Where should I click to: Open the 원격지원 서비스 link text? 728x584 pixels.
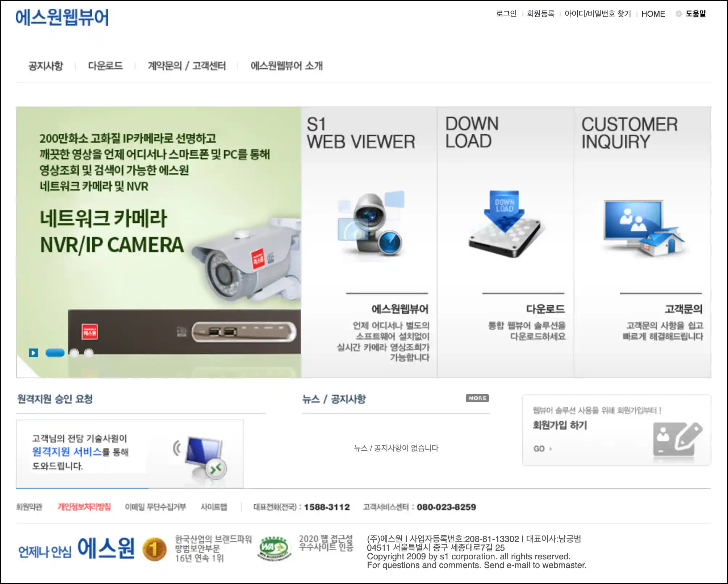click(67, 452)
